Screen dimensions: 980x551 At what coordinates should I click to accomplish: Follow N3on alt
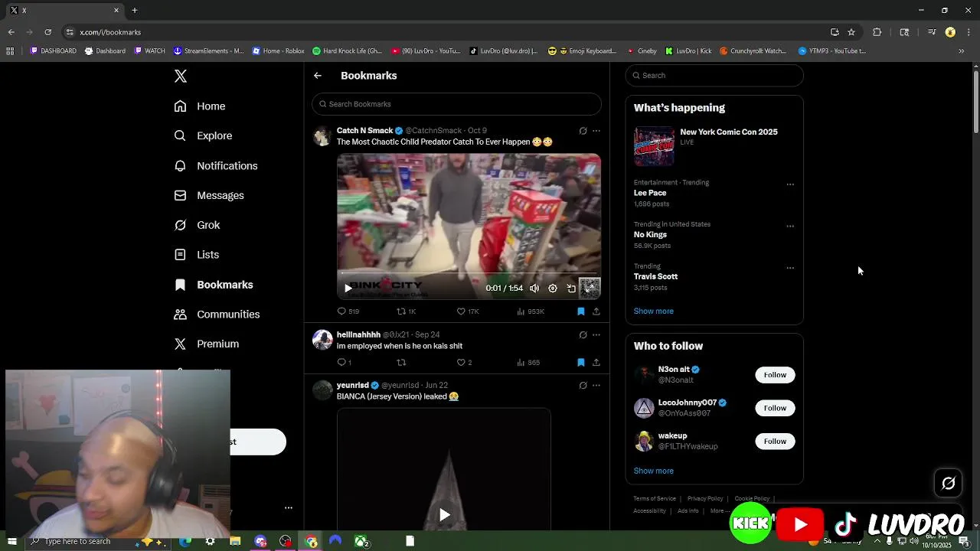(775, 375)
